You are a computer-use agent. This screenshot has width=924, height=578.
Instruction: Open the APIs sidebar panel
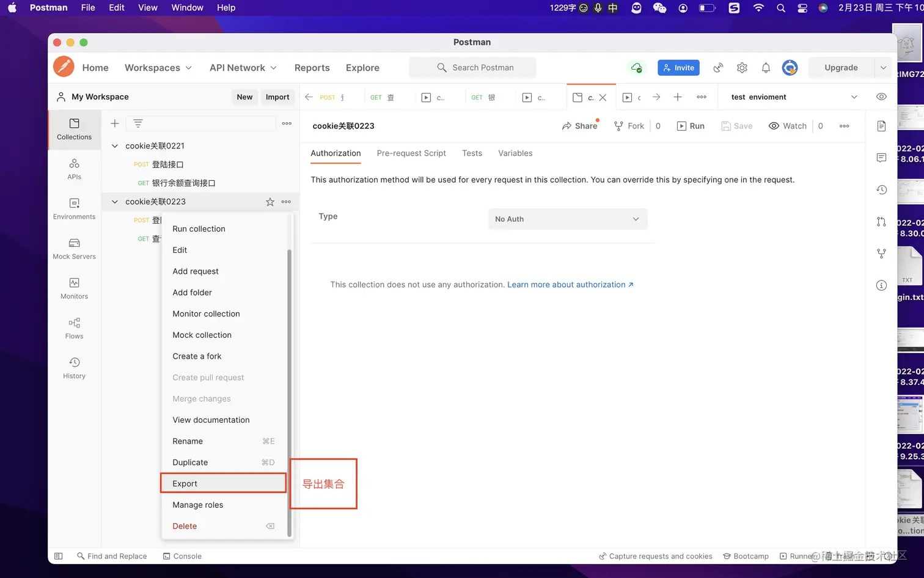point(74,169)
